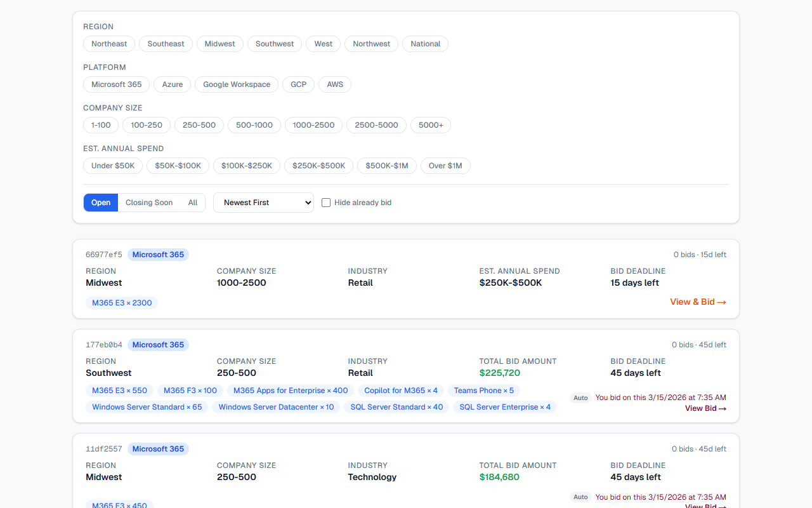Check the Hide already bid checkbox
812x508 pixels.
point(326,203)
